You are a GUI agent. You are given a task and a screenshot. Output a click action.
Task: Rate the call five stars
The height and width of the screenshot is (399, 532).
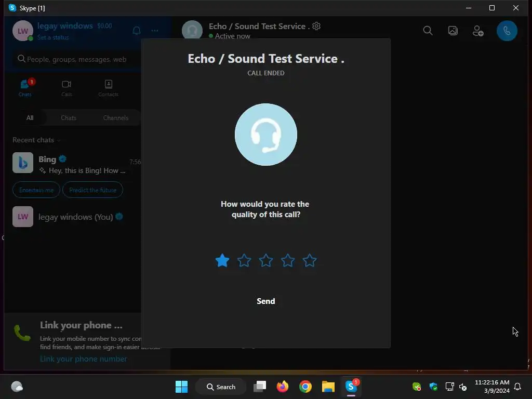310,261
